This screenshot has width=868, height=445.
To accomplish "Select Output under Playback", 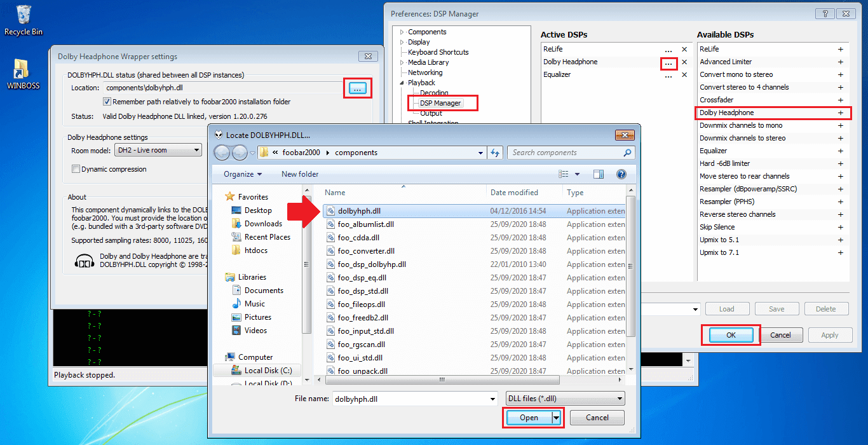I will click(431, 113).
